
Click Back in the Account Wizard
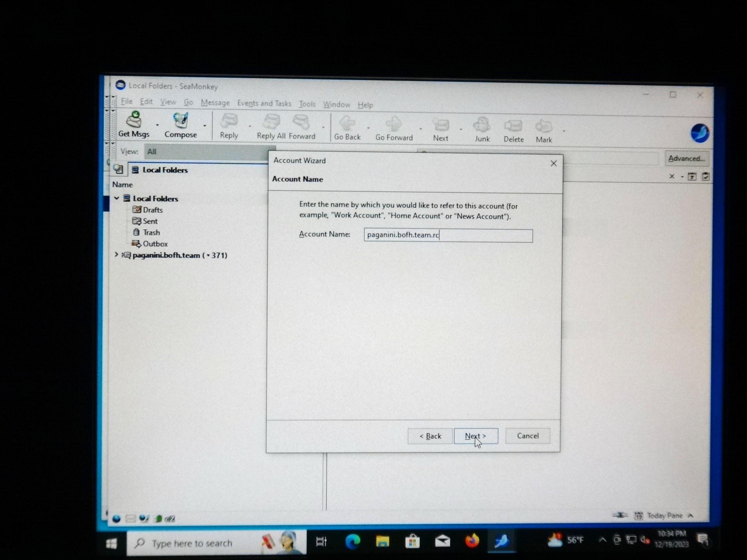point(430,436)
